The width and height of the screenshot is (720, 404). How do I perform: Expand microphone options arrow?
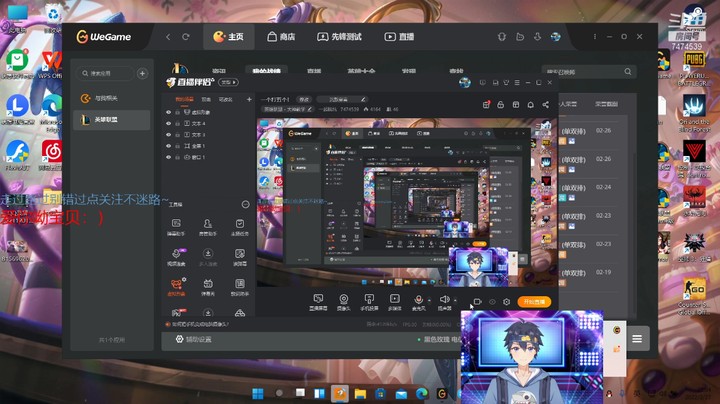coord(429,300)
